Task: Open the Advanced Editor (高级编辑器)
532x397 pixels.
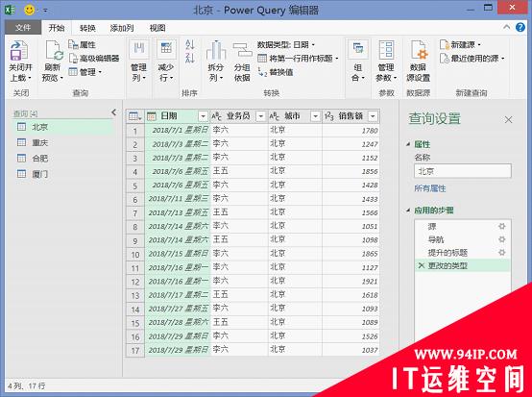Action: click(94, 59)
